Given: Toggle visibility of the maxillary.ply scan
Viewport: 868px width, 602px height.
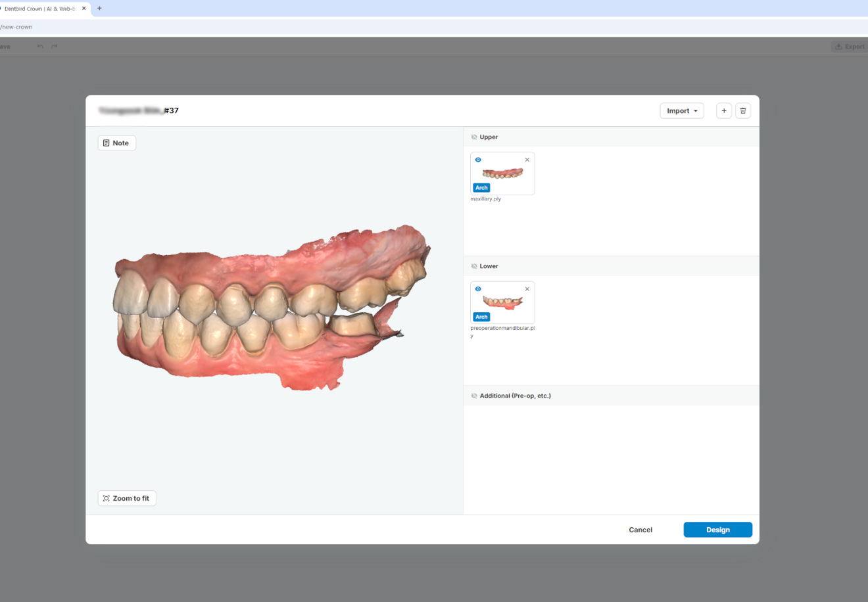Looking at the screenshot, I should click(x=478, y=160).
